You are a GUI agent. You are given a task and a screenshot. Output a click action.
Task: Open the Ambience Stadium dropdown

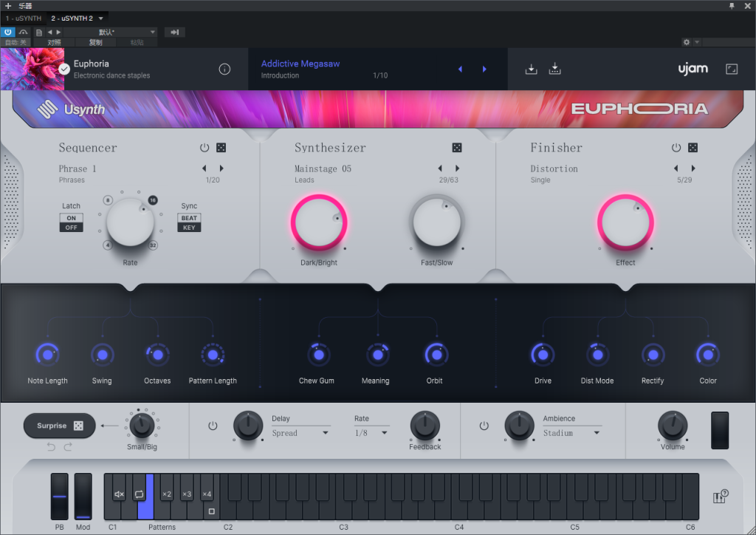click(572, 433)
